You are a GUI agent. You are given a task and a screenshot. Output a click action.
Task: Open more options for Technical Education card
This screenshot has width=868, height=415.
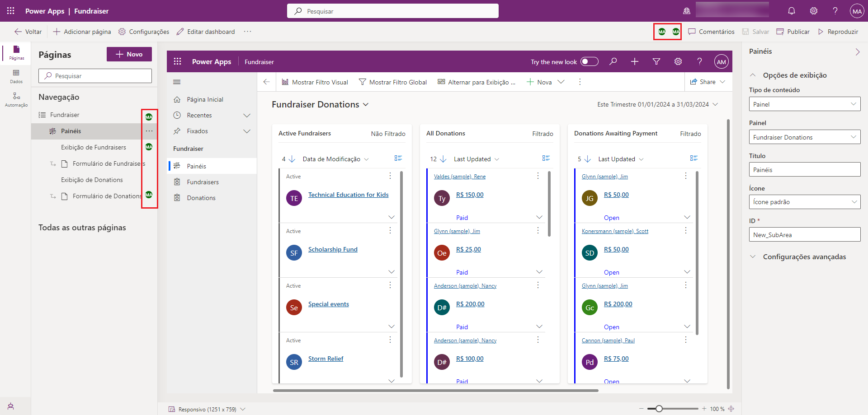(390, 176)
